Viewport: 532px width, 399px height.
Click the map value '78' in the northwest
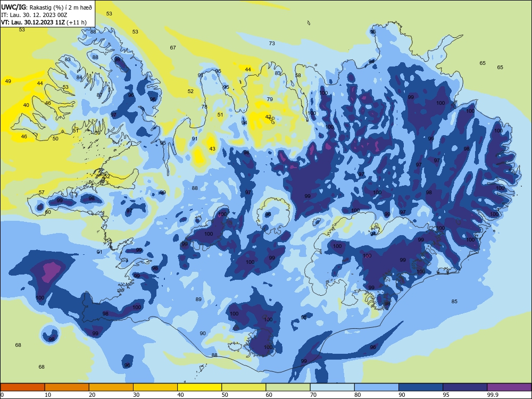[x=204, y=107]
